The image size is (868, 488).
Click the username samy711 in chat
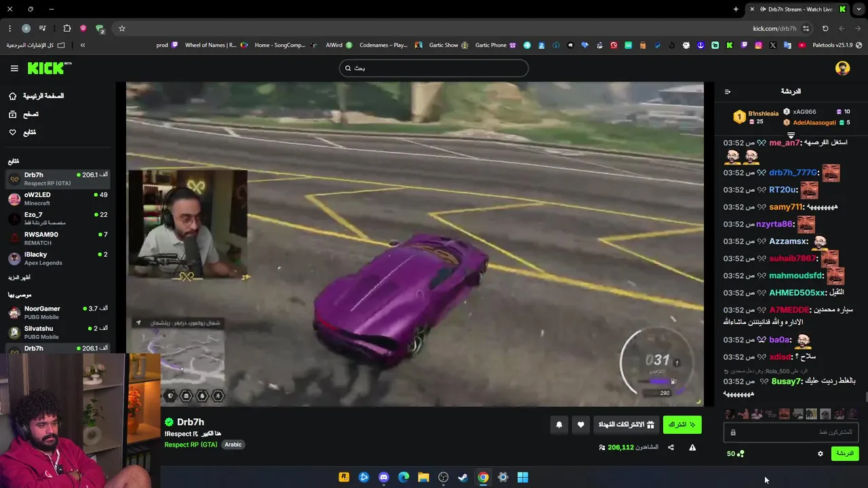[x=785, y=207]
